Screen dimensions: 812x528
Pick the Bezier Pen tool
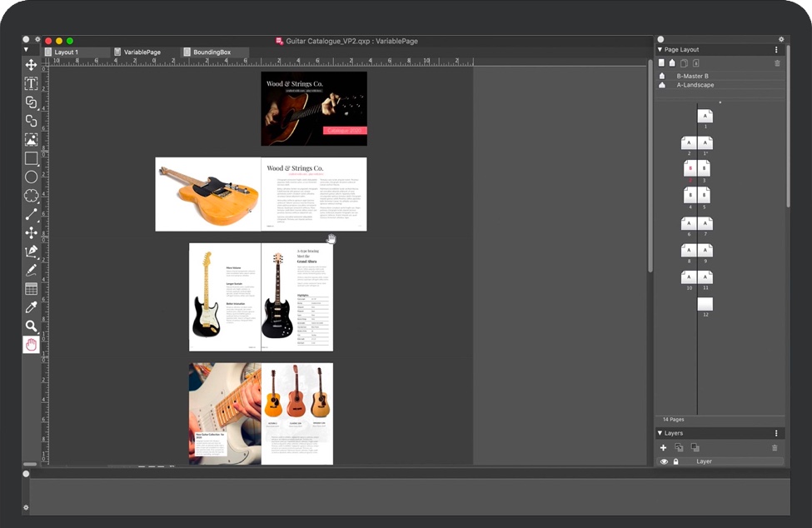click(x=31, y=252)
